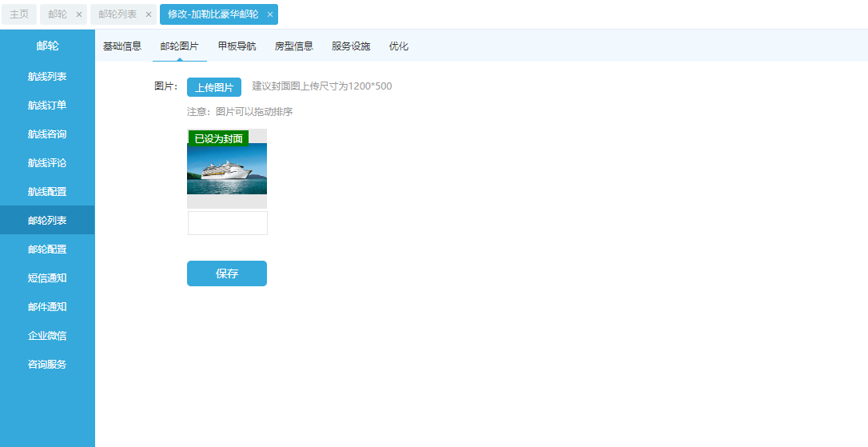Screen dimensions: 868x447
Task: Open the 邮轮列表 top tab
Action: pos(117,14)
